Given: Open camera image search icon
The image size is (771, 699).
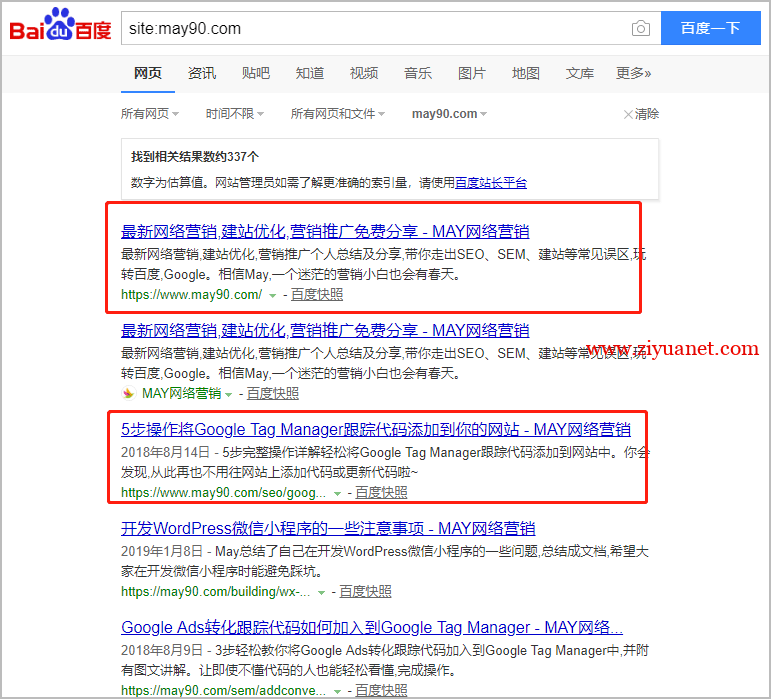Looking at the screenshot, I should pos(641,29).
